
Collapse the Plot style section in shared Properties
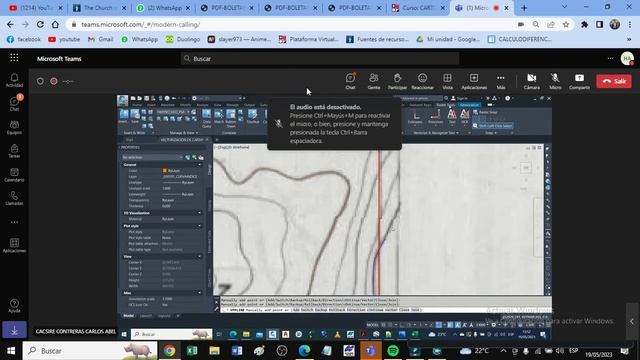pos(199,226)
